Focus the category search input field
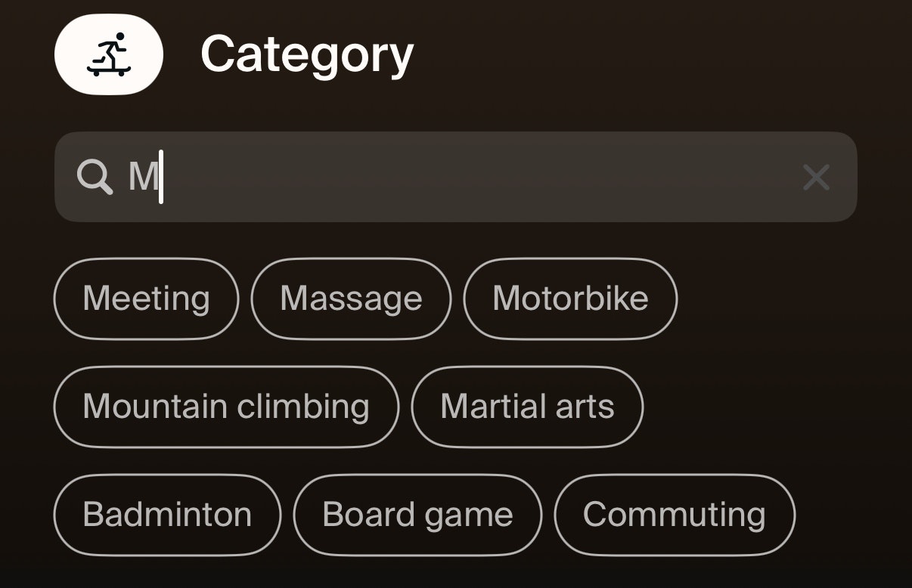This screenshot has height=588, width=912. (454, 178)
